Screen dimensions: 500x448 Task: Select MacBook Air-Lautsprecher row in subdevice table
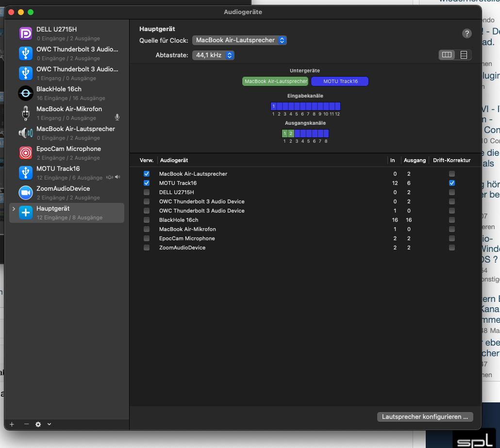(x=305, y=174)
